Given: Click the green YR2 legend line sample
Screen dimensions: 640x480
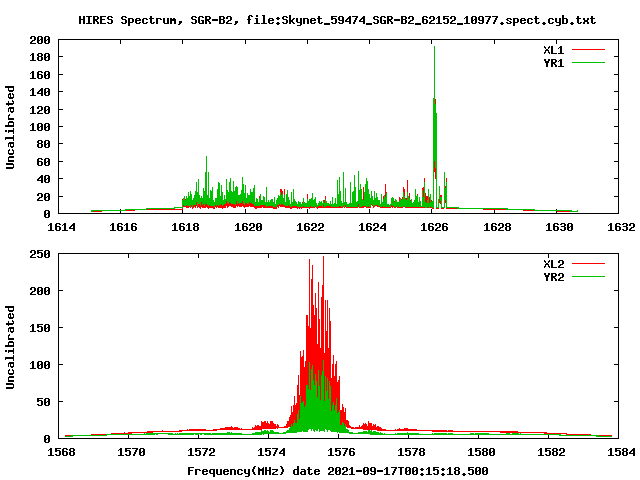Looking at the screenshot, I should pyautogui.click(x=588, y=277).
